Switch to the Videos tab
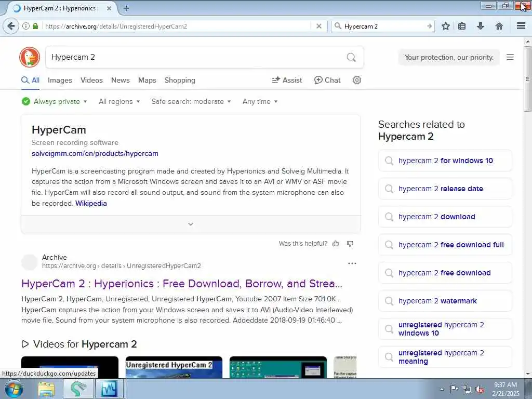The image size is (532, 399). point(91,80)
